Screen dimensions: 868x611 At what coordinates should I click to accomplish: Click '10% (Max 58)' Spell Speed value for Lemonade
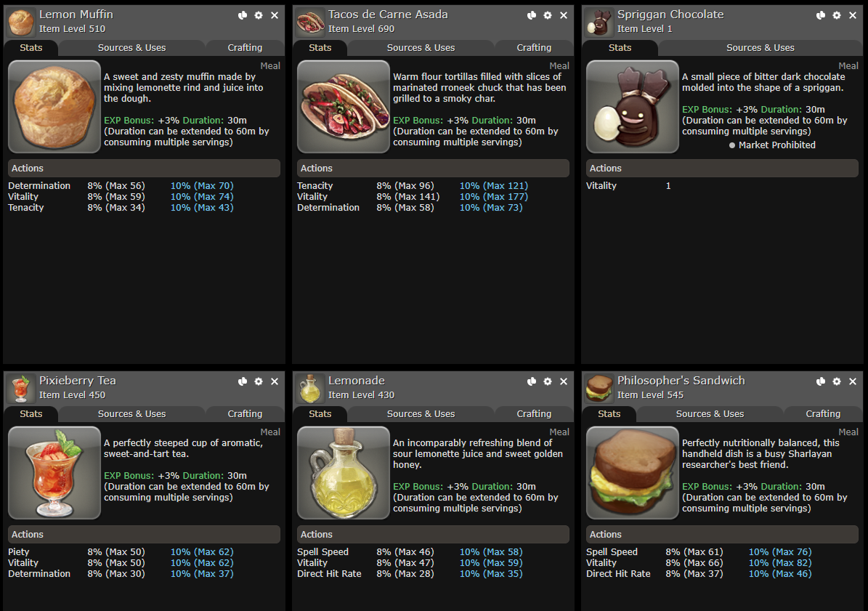click(491, 551)
